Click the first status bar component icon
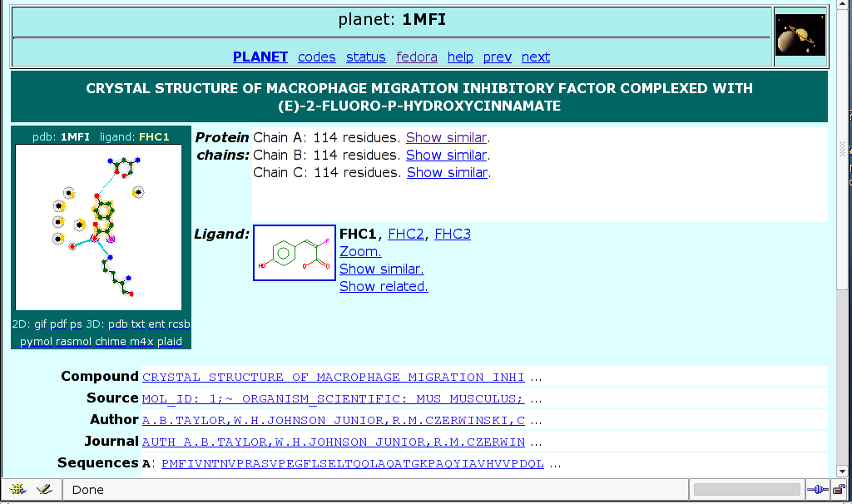Screen dimensions: 852x504 [18, 490]
